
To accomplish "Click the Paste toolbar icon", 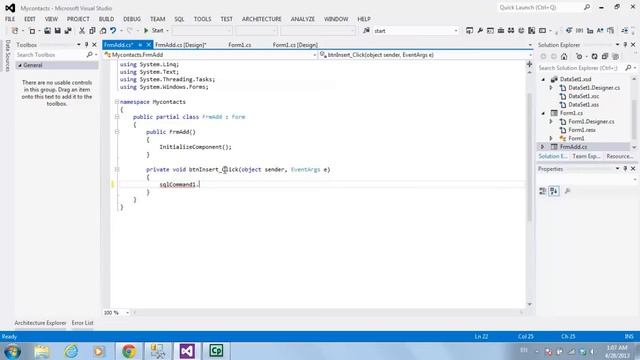I will pyautogui.click(x=103, y=31).
